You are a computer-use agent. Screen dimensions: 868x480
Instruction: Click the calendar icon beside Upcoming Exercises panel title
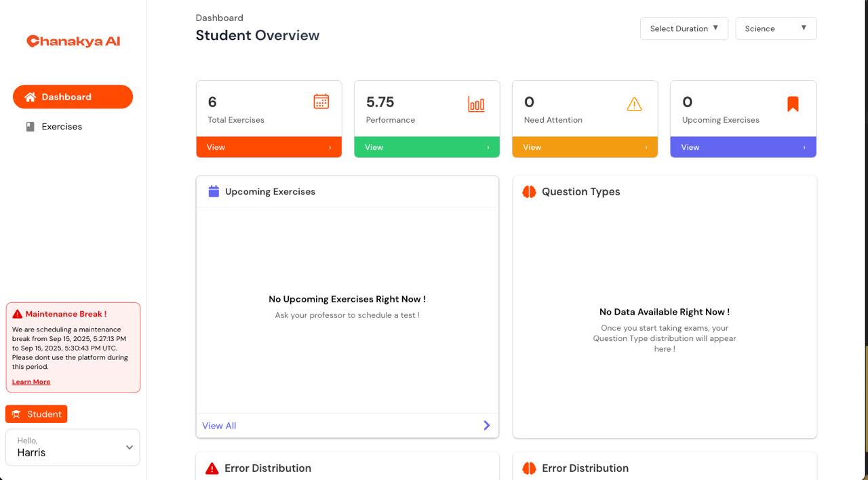pos(214,191)
